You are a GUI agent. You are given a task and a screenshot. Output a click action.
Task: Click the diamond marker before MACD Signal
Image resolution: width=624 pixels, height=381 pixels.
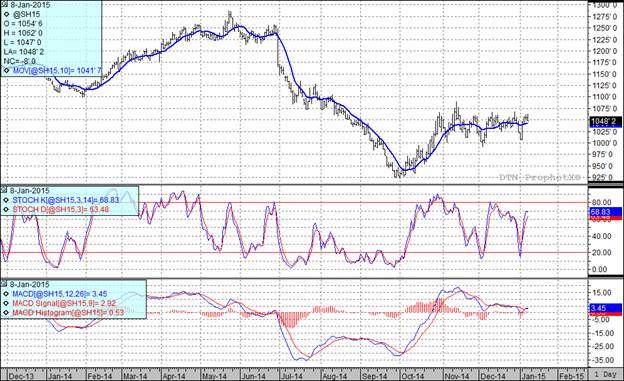click(6, 303)
